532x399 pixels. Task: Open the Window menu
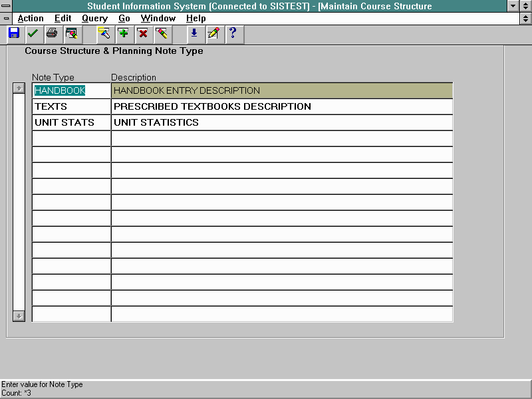click(158, 19)
